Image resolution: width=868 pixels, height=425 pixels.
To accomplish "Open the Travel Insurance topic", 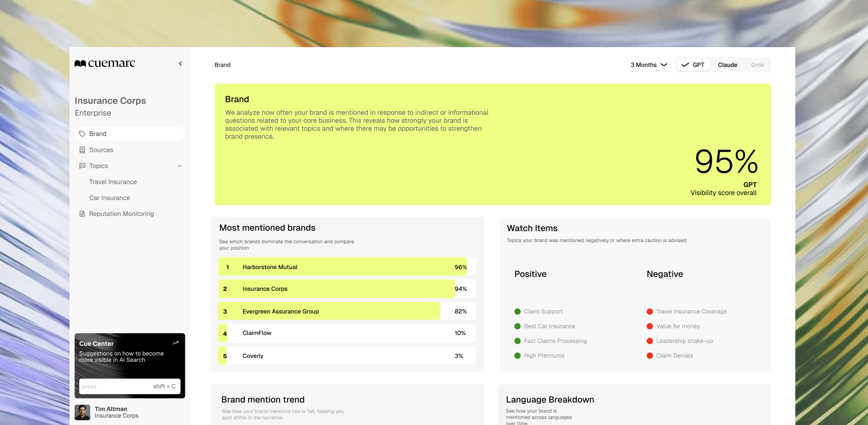I will (x=113, y=182).
